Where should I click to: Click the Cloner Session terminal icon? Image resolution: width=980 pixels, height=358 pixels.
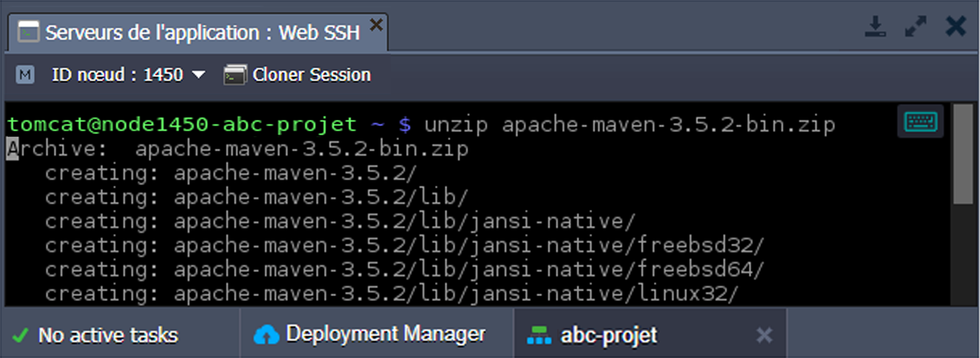(x=235, y=75)
